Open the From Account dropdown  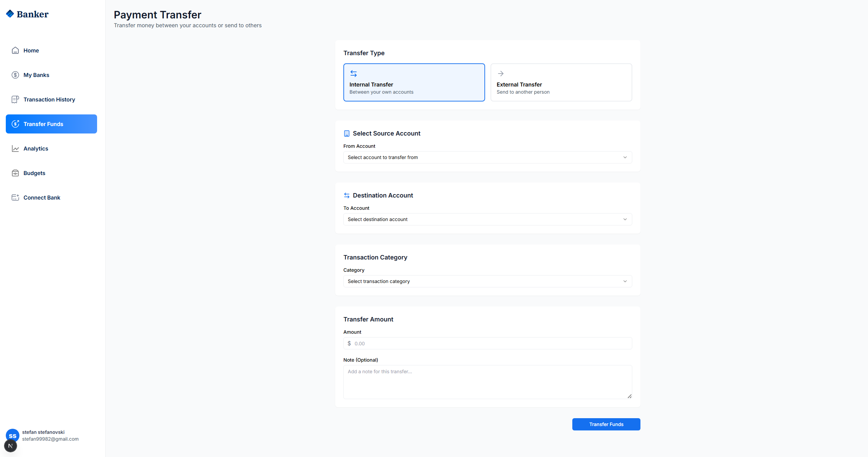[487, 157]
